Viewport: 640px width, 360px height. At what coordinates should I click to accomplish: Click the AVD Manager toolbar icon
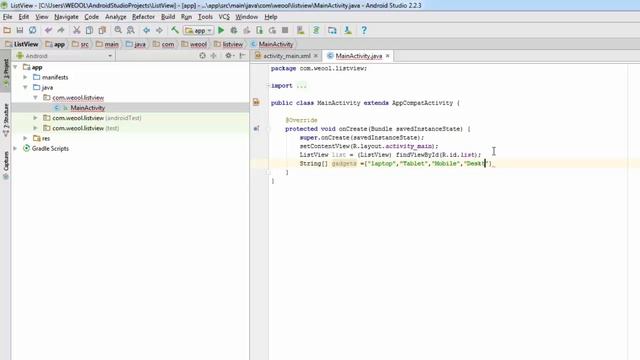click(x=300, y=30)
